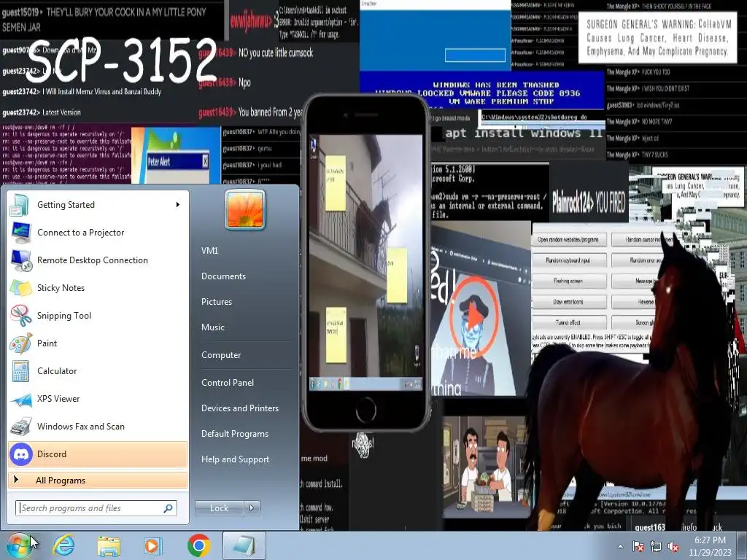Click the Discord icon in Start menu
Screen dimensions: 747x560
point(20,454)
